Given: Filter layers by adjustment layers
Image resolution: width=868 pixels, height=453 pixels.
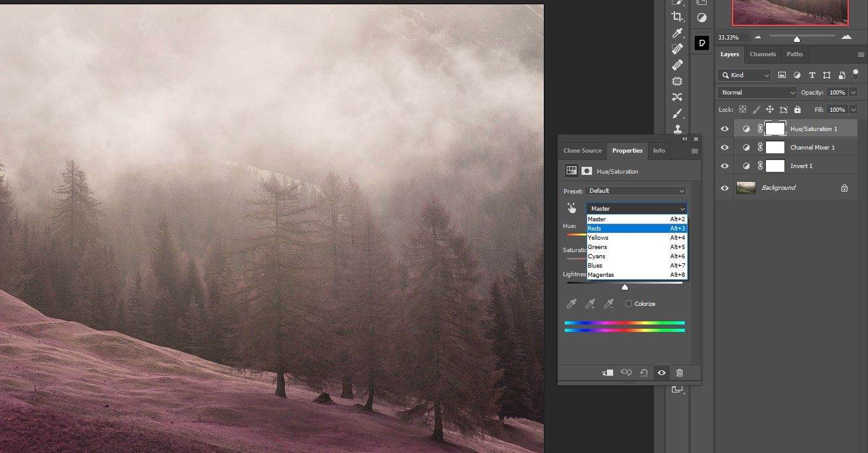Looking at the screenshot, I should 797,75.
